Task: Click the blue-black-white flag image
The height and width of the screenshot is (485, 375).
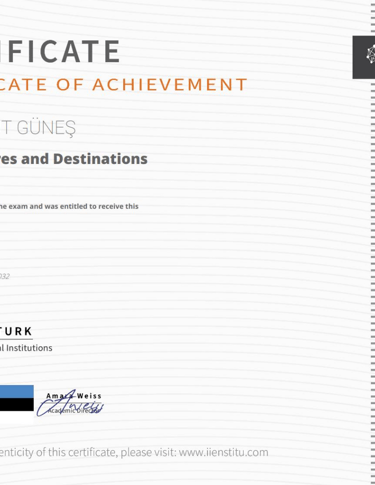Action: click(x=17, y=404)
